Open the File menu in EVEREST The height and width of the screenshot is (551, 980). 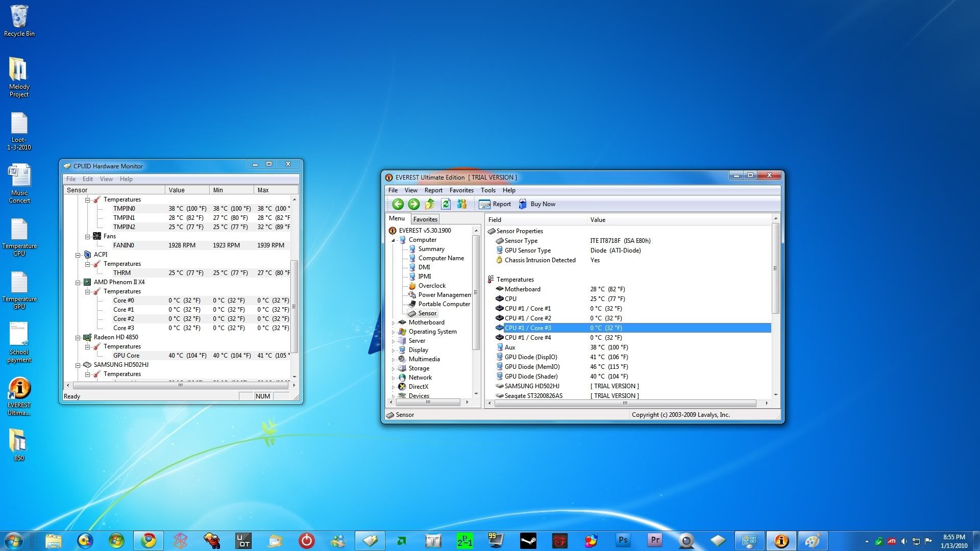point(393,190)
